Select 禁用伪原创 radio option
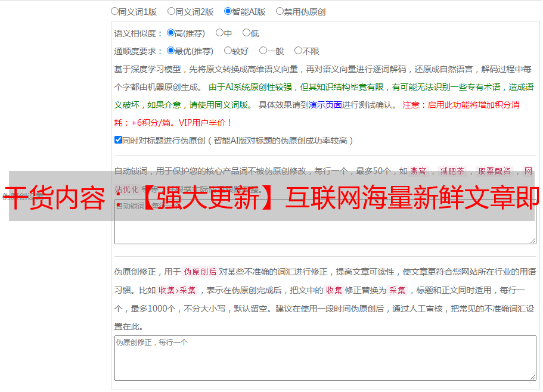 [x=280, y=11]
